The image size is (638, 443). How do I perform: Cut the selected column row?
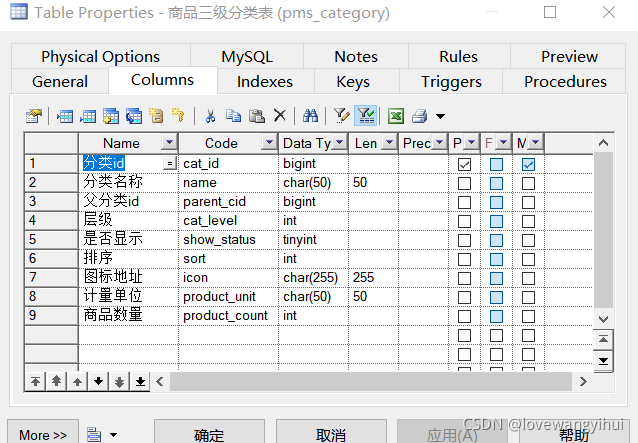(x=210, y=116)
